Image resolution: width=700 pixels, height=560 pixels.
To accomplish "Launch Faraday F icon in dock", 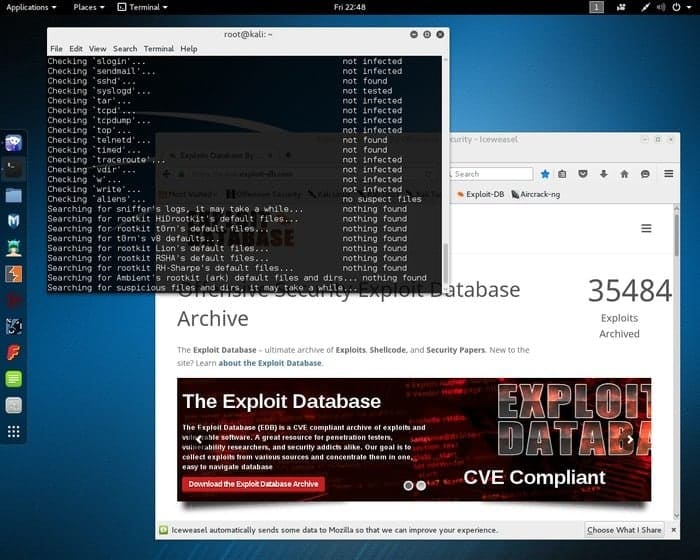I will (x=13, y=353).
